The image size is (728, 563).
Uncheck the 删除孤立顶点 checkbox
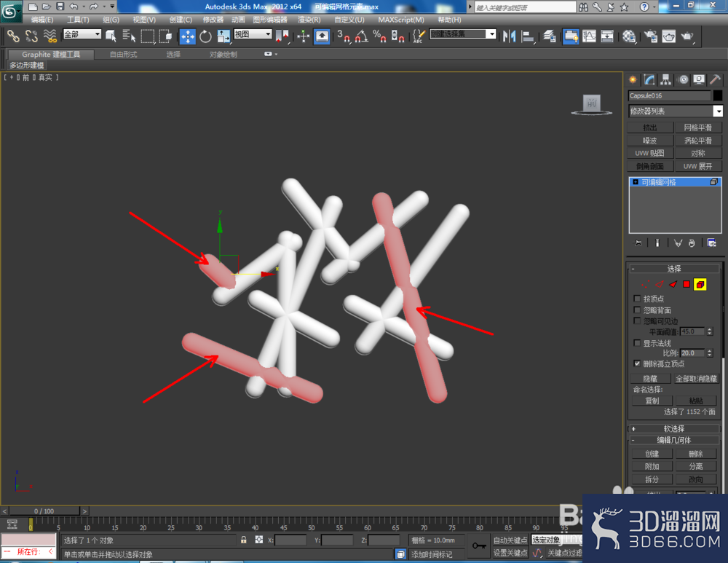click(637, 363)
